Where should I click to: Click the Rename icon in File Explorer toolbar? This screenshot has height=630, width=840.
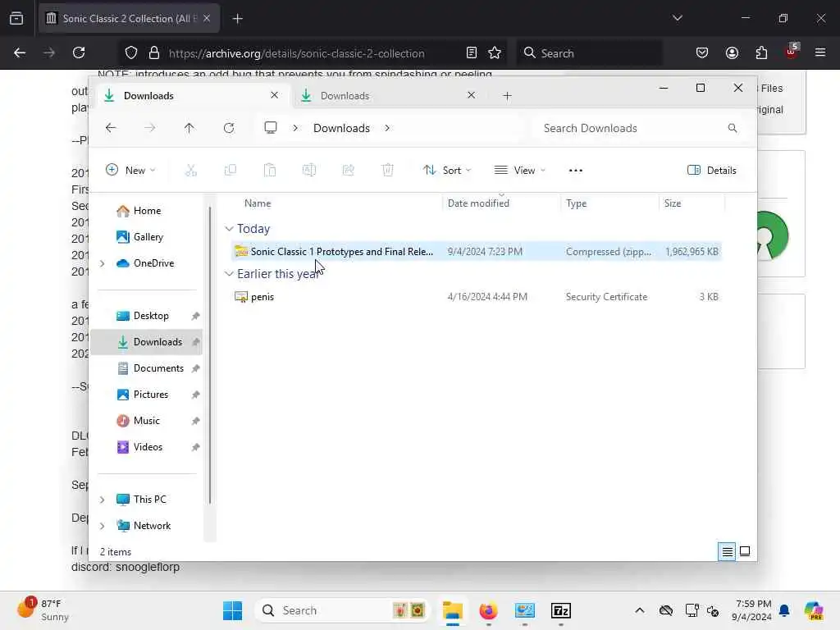point(309,171)
